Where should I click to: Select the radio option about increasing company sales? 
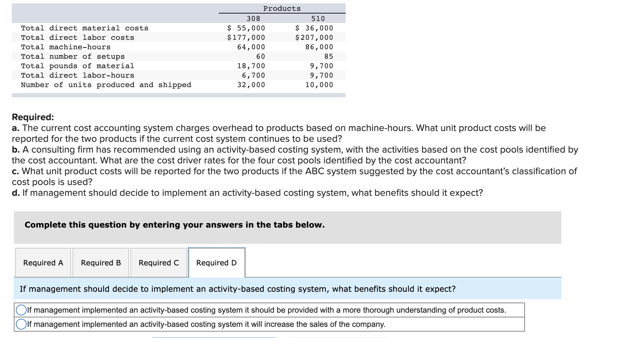click(x=21, y=324)
